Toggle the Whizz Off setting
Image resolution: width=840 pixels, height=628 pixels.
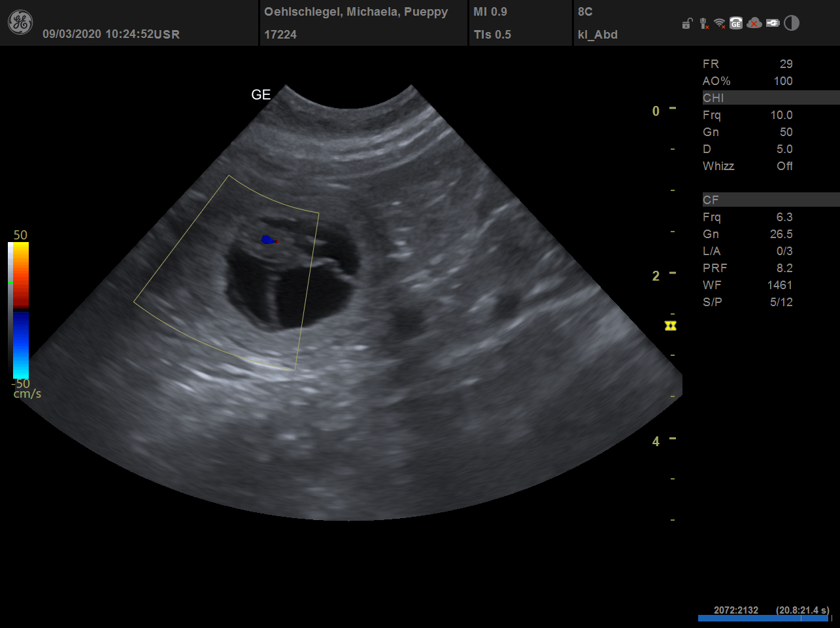[x=784, y=166]
